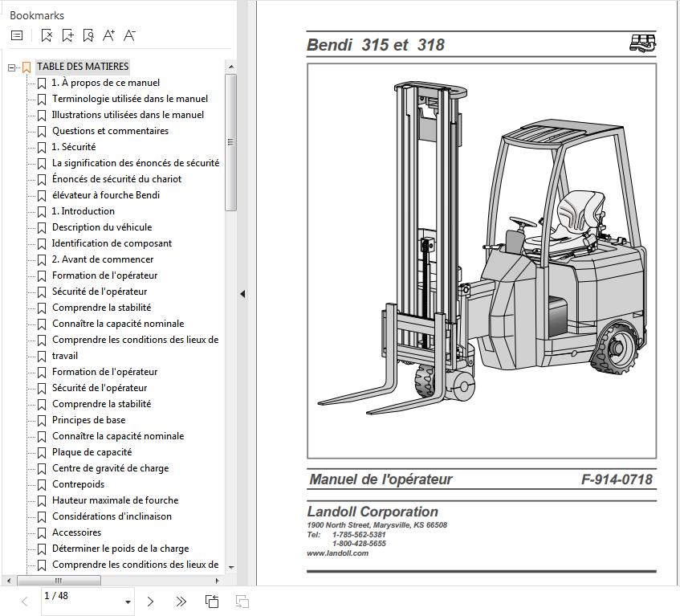680x616 pixels.
Task: Open bookmark 'Plaque de capacité'
Action: pos(92,451)
